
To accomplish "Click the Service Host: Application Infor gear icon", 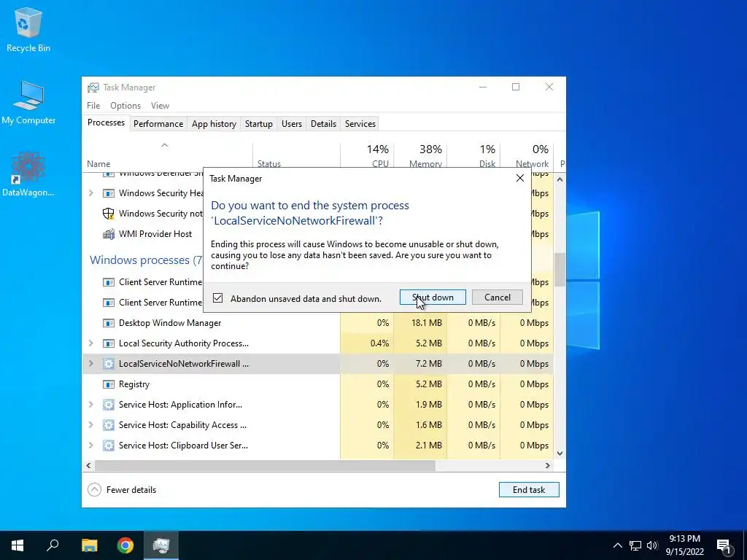I will click(x=109, y=405).
